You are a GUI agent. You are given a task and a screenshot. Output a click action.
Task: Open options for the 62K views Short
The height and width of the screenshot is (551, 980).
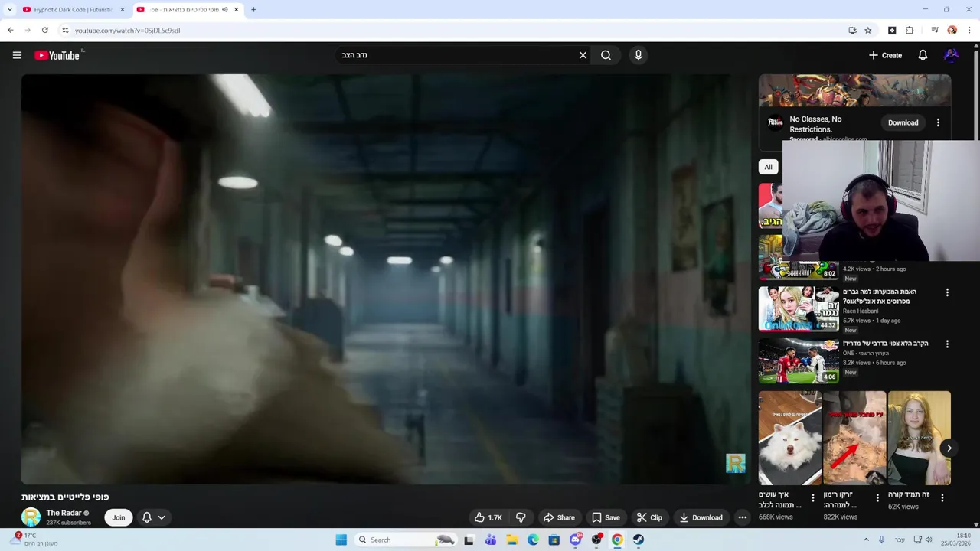pyautogui.click(x=942, y=497)
